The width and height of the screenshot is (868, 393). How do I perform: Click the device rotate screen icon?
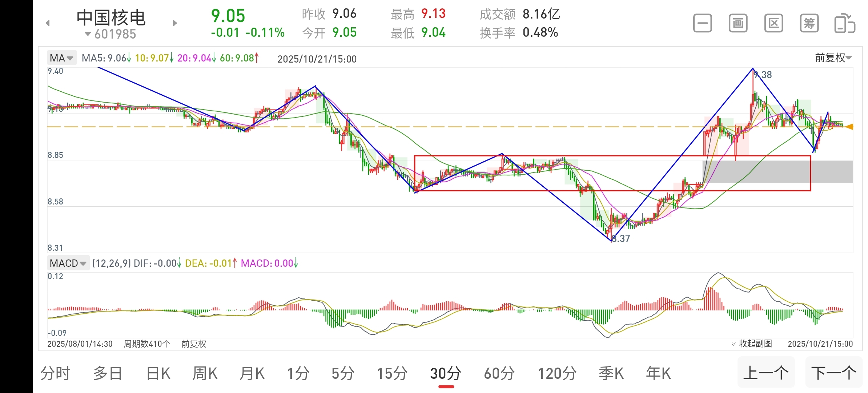tap(844, 24)
